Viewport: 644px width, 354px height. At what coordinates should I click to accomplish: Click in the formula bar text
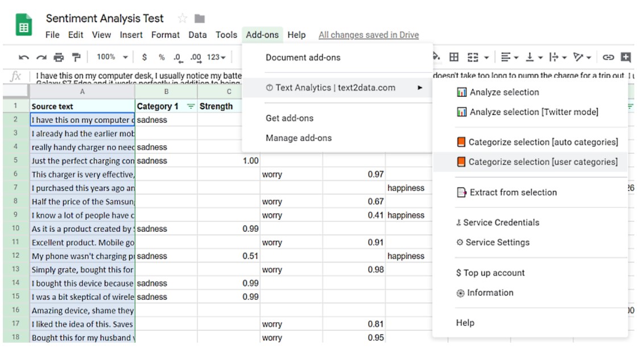pyautogui.click(x=138, y=76)
